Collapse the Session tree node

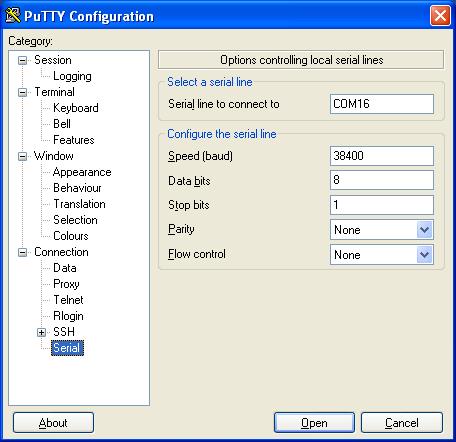pos(22,60)
